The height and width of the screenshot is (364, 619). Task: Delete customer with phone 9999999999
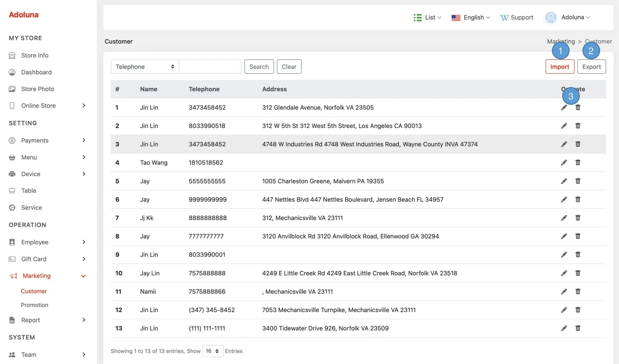point(578,200)
